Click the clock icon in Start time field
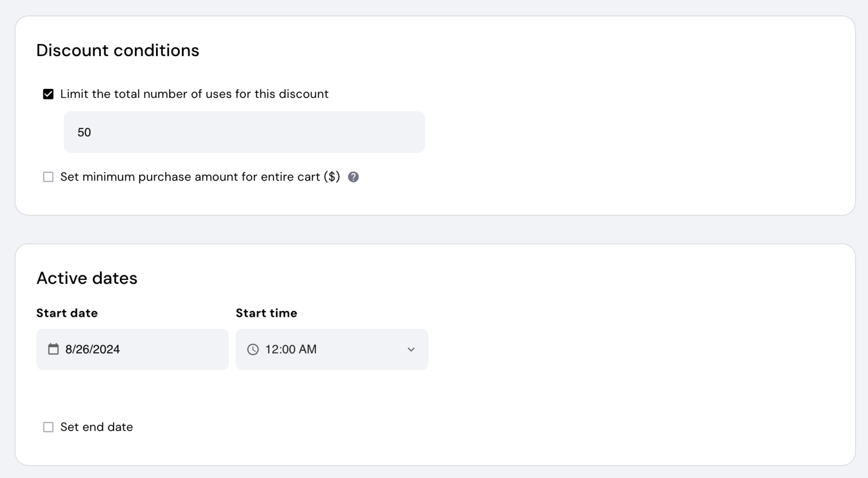The width and height of the screenshot is (868, 478). (252, 349)
